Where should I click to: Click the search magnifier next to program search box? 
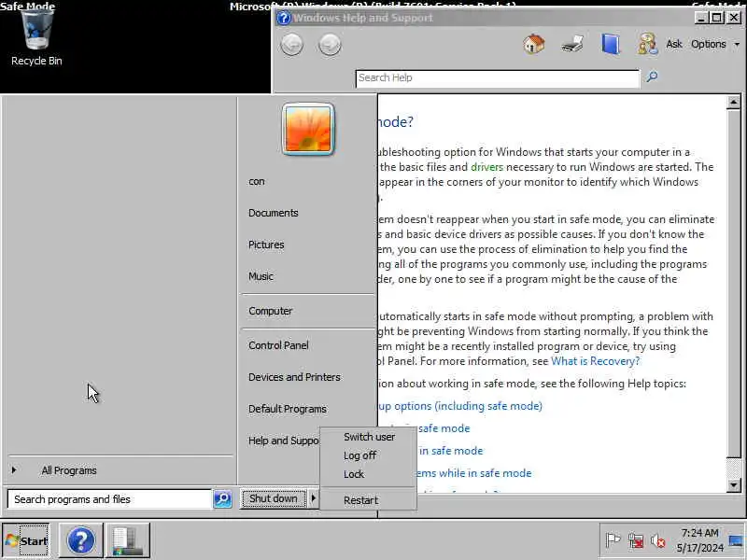(222, 498)
